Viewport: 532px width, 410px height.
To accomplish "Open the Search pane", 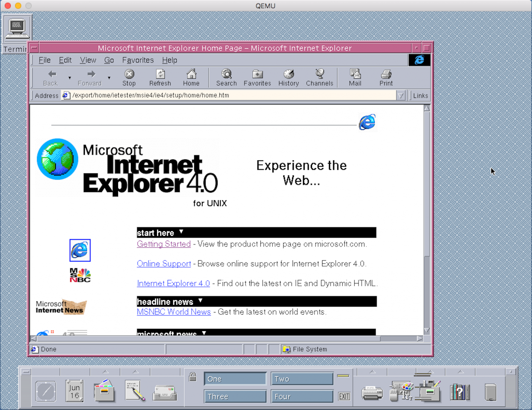I will [227, 78].
